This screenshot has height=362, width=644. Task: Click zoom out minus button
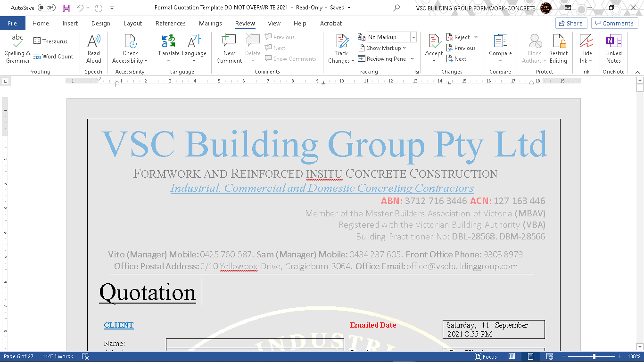(x=563, y=356)
